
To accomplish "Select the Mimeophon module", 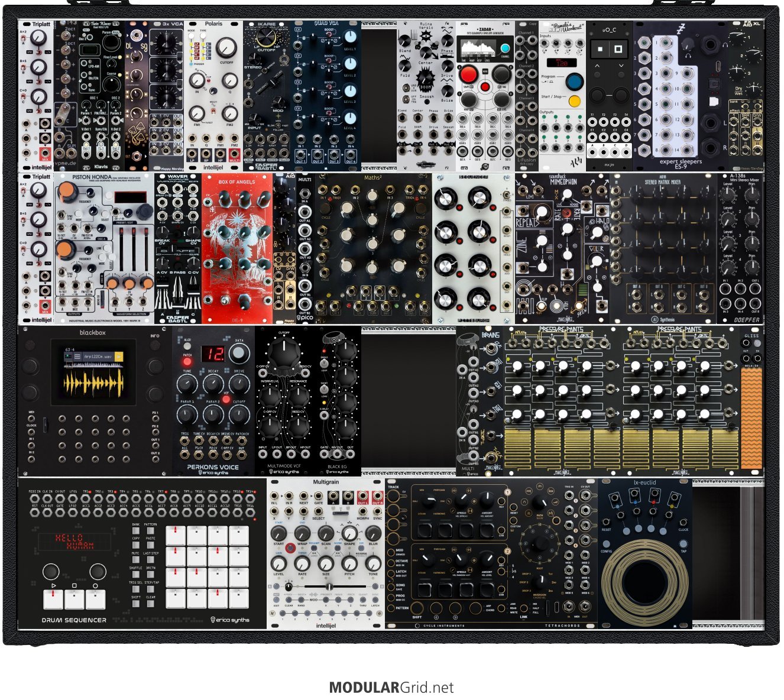I will 562,248.
